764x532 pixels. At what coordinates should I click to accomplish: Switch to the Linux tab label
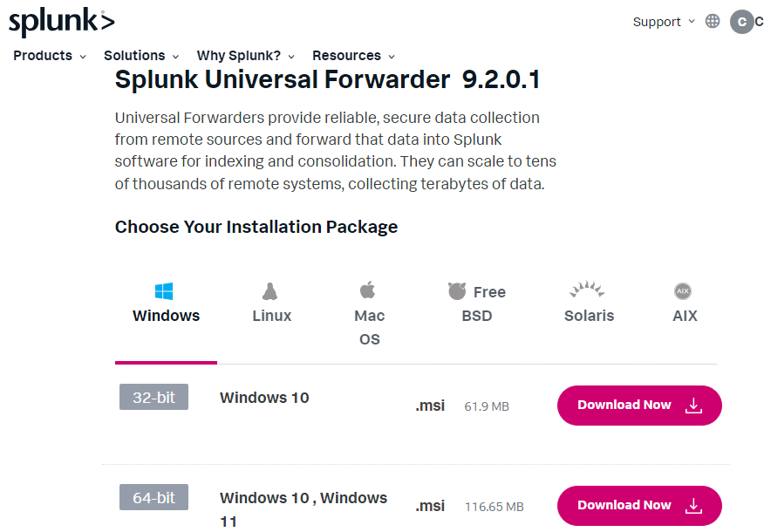pos(272,316)
